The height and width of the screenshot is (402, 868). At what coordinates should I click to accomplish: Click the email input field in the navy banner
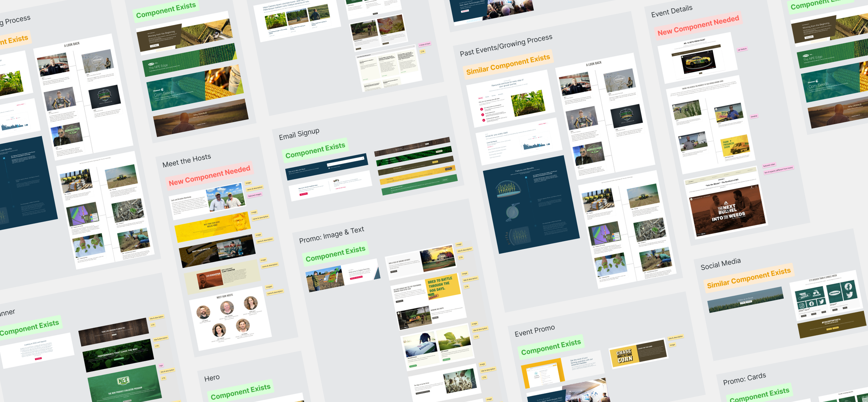click(x=345, y=161)
